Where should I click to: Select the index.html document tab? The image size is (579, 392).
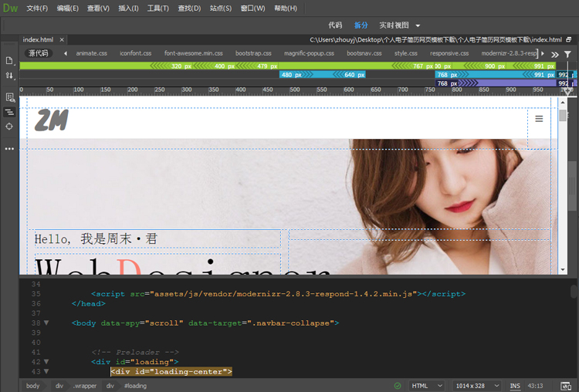pos(38,39)
